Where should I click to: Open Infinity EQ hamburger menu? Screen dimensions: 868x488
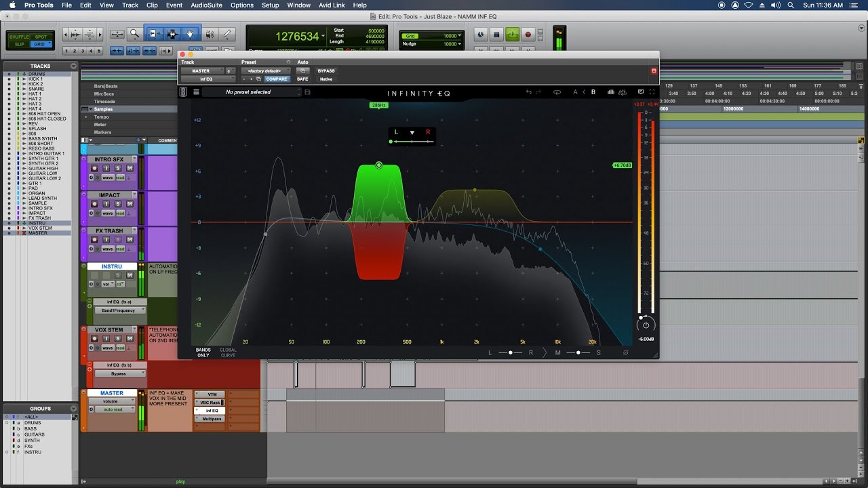pyautogui.click(x=196, y=92)
